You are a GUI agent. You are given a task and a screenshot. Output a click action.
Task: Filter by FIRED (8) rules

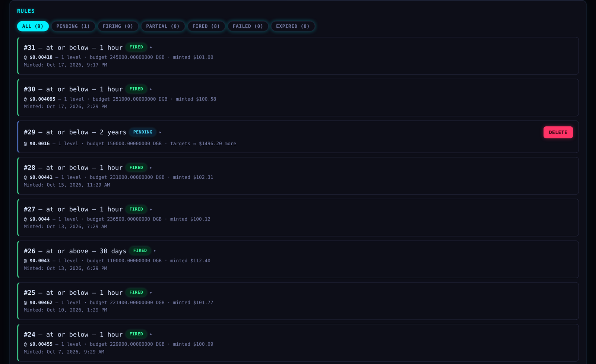click(x=206, y=26)
